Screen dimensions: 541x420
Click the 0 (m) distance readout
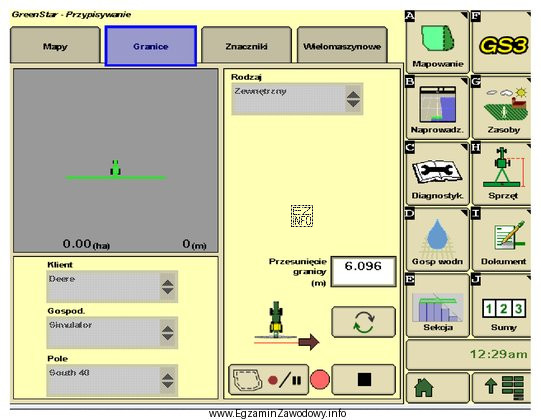194,244
